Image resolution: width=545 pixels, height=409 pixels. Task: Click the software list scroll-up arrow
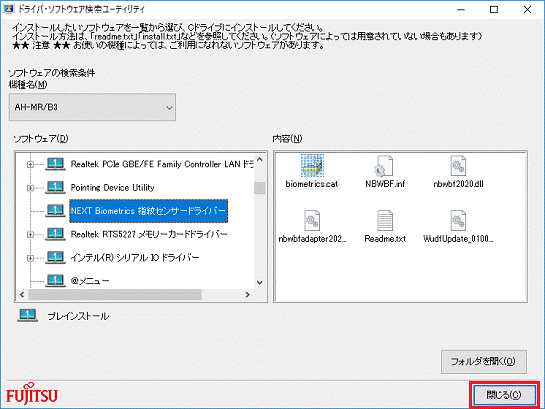pos(260,159)
